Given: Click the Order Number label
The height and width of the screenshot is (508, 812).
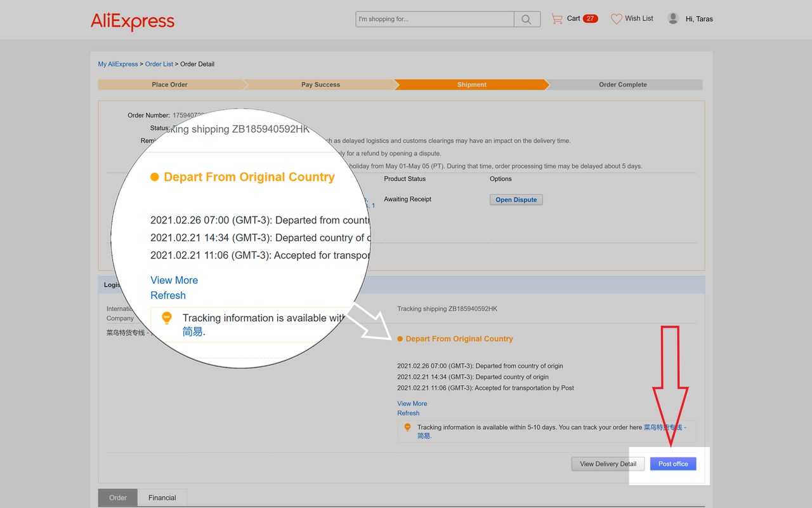Looking at the screenshot, I should 149,116.
